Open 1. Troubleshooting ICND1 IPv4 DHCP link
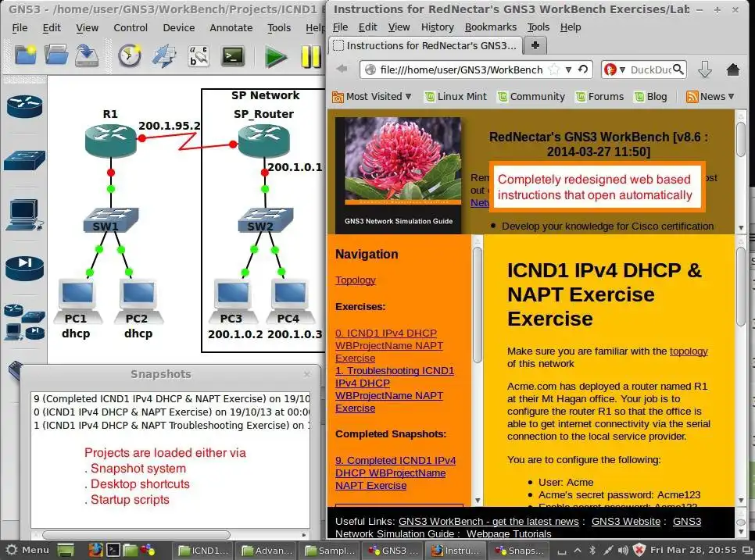The height and width of the screenshot is (560, 755). (395, 389)
